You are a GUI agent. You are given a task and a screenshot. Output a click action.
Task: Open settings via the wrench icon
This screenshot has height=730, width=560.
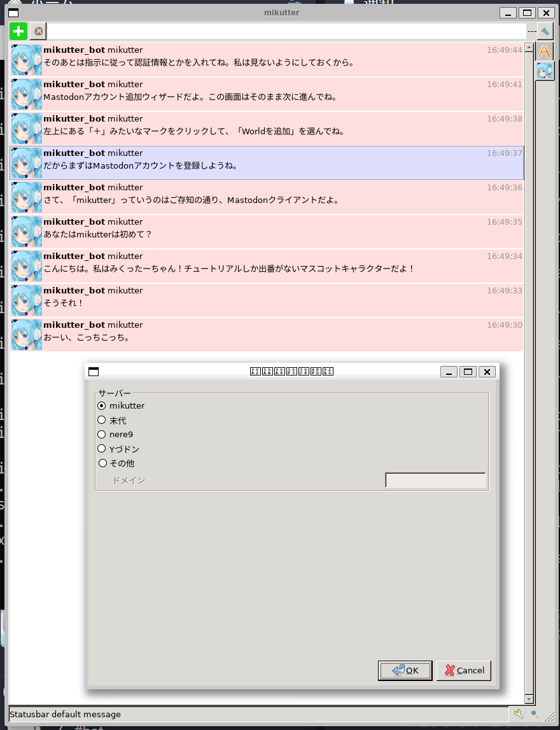pyautogui.click(x=518, y=714)
